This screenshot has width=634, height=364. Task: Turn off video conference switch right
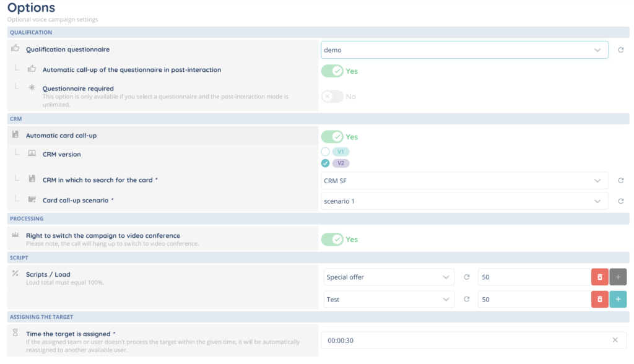tap(332, 240)
